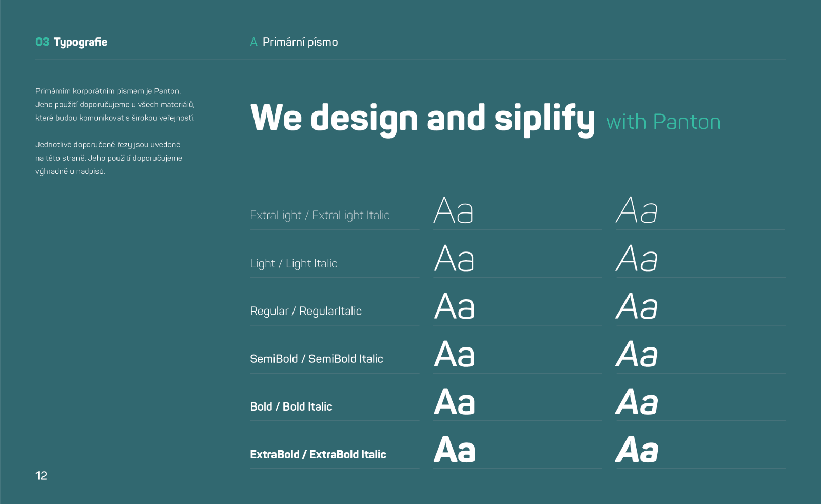Viewport: 821px width, 504px height.
Task: Select the "Regular / RegularItalic" label
Action: (306, 312)
